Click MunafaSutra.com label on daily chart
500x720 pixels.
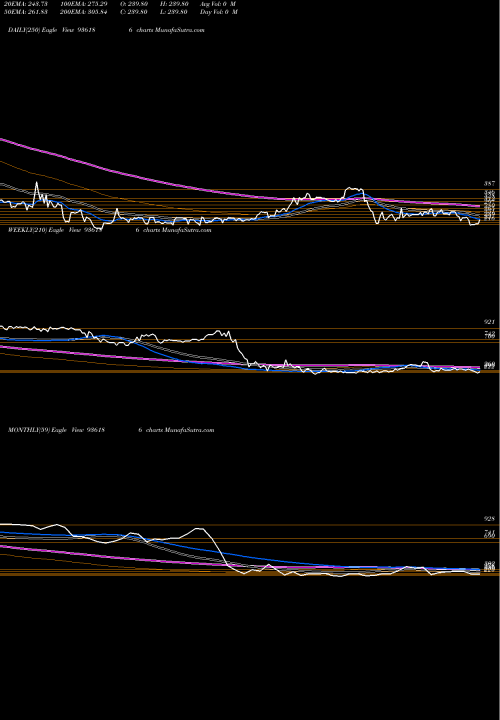(180, 30)
